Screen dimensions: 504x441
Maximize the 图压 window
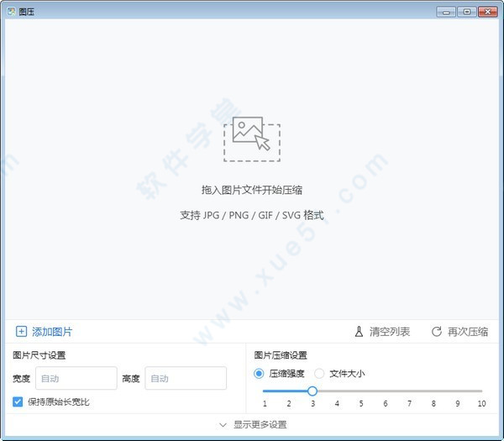467,12
